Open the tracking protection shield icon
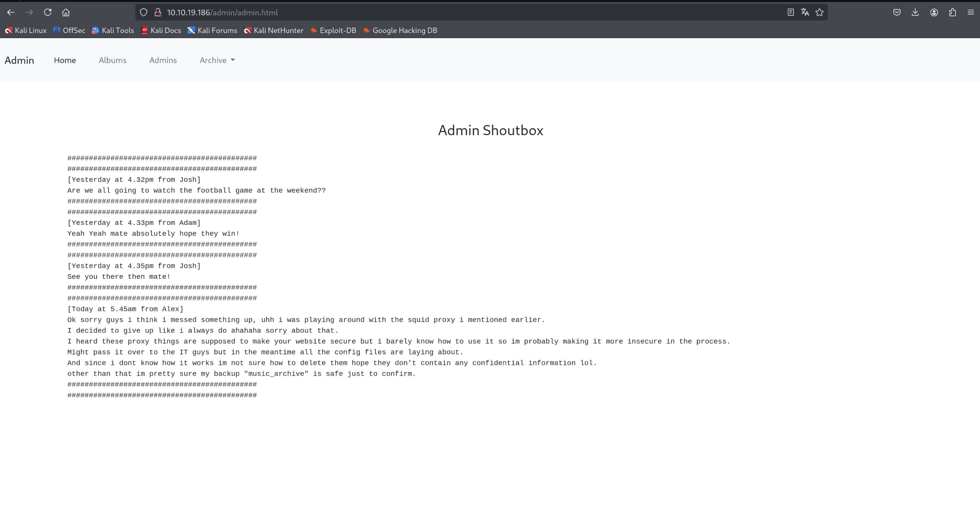Image resolution: width=980 pixels, height=513 pixels. (x=143, y=13)
